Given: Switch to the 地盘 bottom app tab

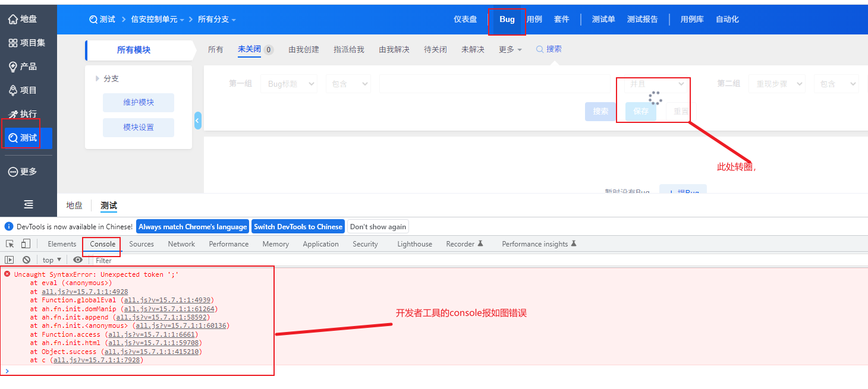Looking at the screenshot, I should pos(74,205).
